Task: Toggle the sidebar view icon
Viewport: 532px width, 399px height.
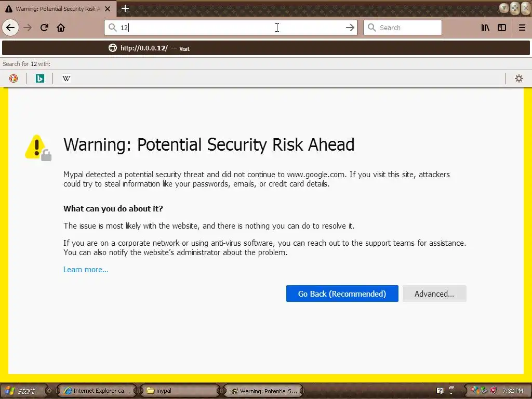Action: click(502, 28)
